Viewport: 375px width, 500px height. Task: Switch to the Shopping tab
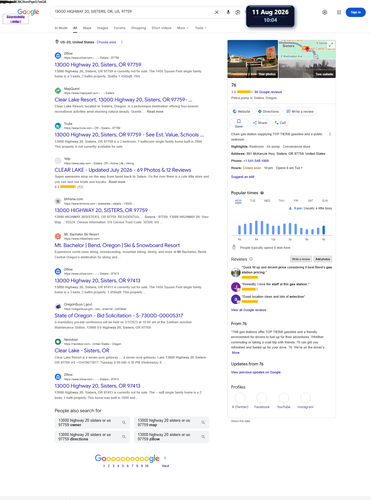139,28
